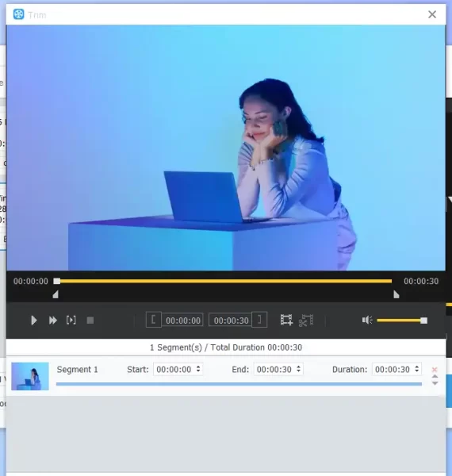This screenshot has height=476, width=452.
Task: Play the selected segment only
Action: [71, 320]
